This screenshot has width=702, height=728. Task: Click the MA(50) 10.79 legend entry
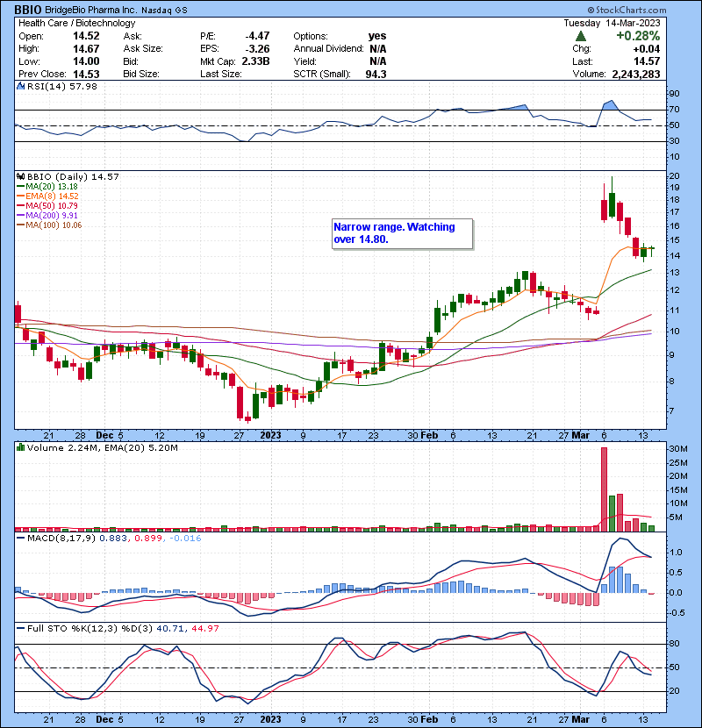[47, 205]
